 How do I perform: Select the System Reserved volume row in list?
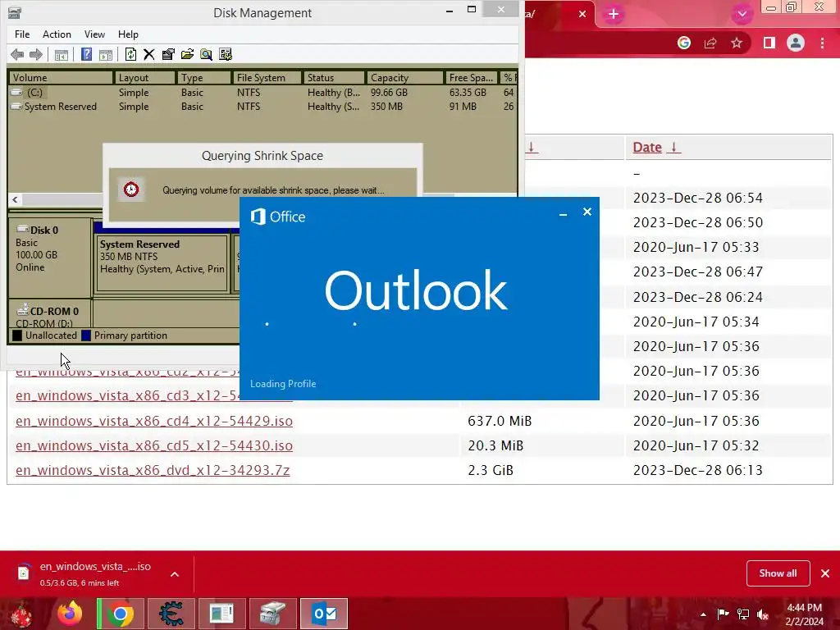click(x=262, y=107)
